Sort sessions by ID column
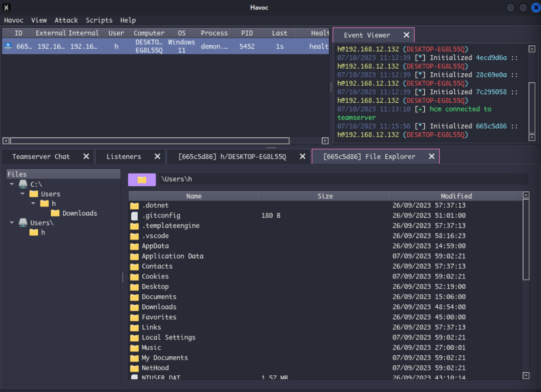541x392 pixels. [x=18, y=33]
